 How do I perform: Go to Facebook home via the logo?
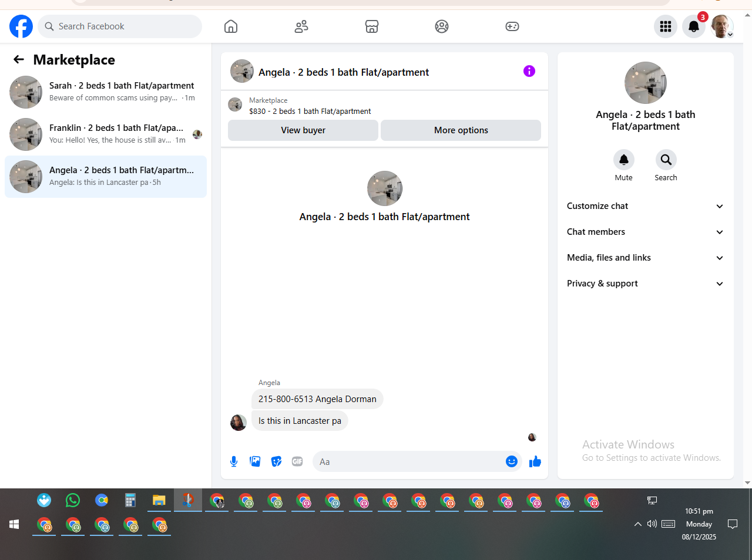tap(21, 26)
